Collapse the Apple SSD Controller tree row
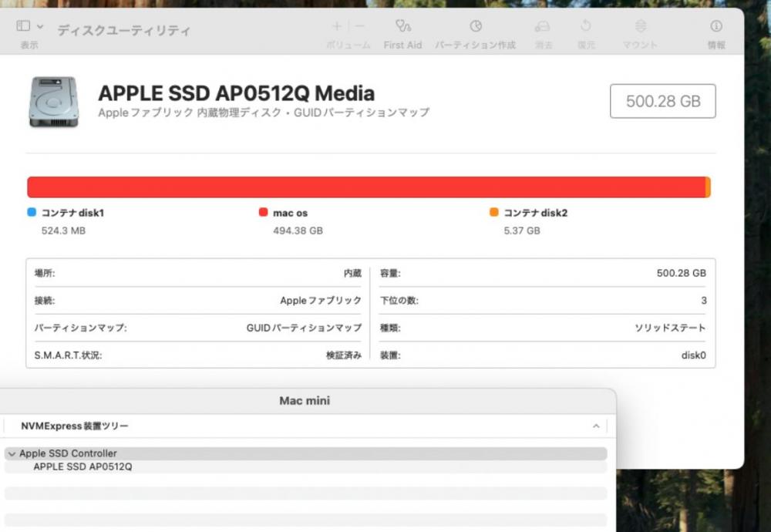The height and width of the screenshot is (532, 771). 12,454
